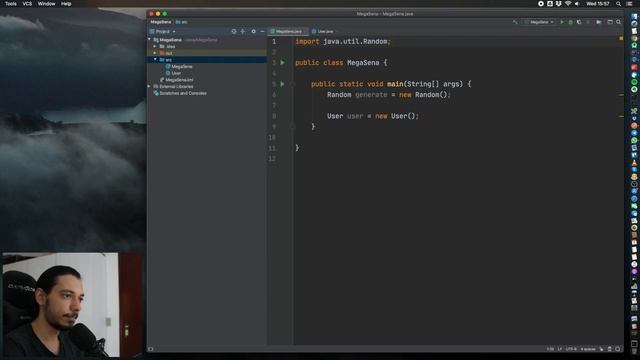Viewport: 640px width, 360px height.
Task: Open Project panel settings gear
Action: tap(253, 31)
